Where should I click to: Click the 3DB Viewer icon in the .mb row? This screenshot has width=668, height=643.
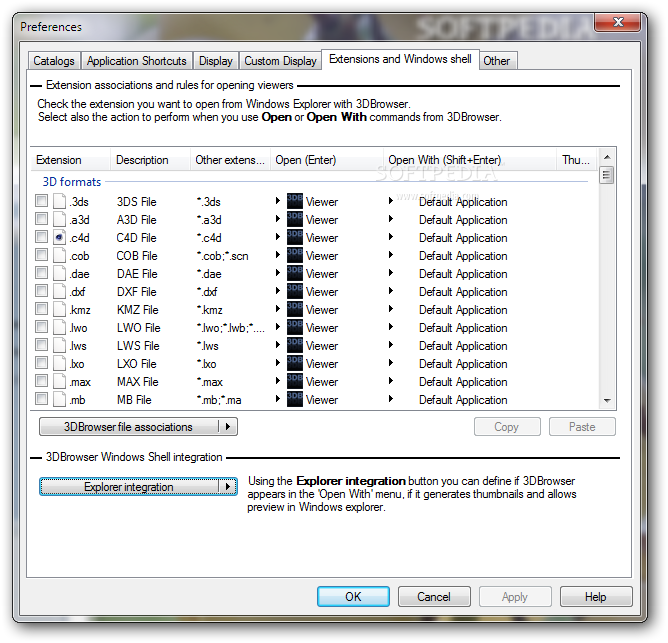(295, 399)
